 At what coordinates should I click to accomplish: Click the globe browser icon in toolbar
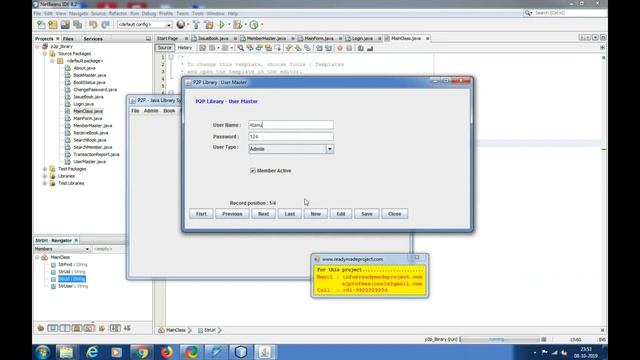(x=181, y=24)
